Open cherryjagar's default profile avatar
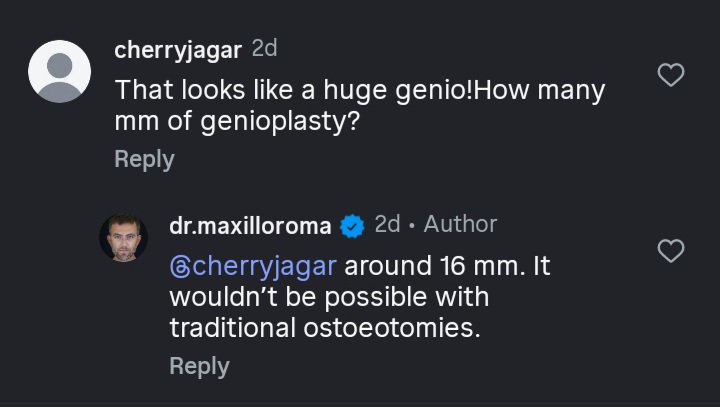Image resolution: width=720 pixels, height=407 pixels. pos(60,71)
